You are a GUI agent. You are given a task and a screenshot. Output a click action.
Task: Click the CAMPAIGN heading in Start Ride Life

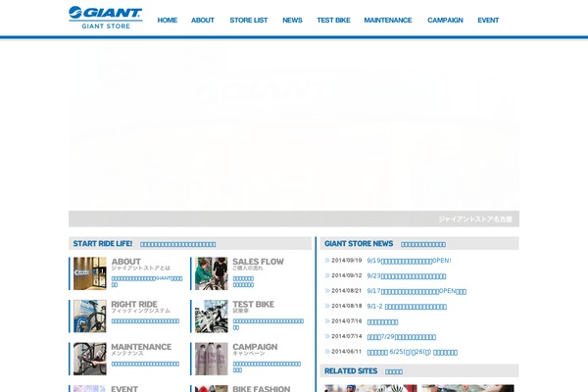pyautogui.click(x=255, y=347)
